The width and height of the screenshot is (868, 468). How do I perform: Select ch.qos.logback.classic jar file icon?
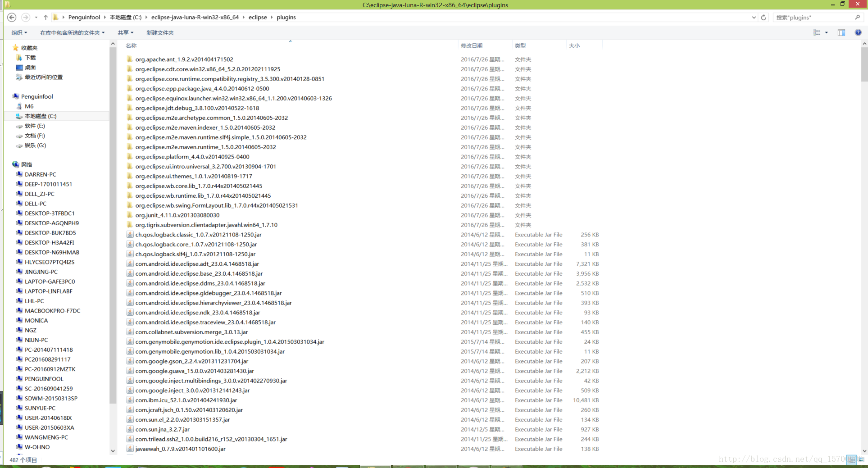point(130,235)
